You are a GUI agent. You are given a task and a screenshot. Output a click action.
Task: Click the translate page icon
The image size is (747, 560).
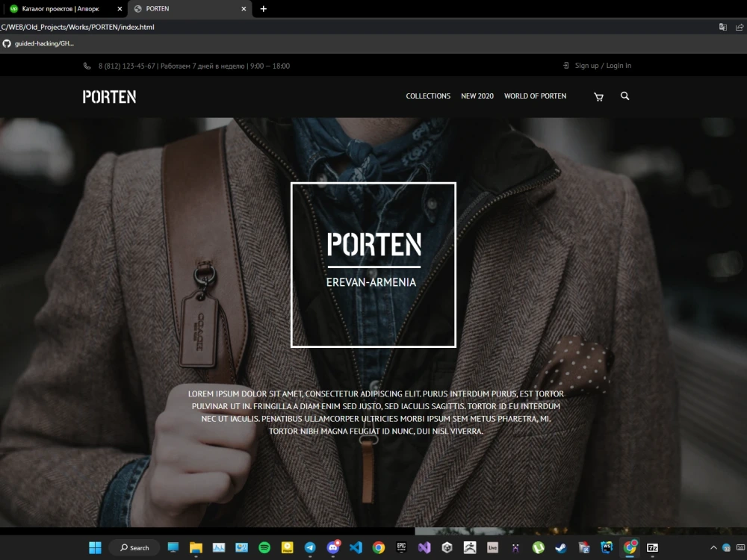pyautogui.click(x=722, y=27)
